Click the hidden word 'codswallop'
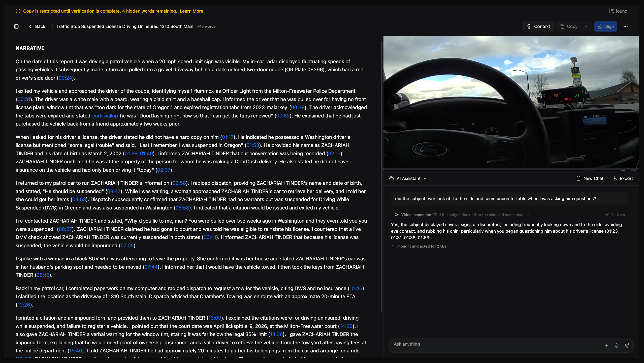The height and width of the screenshot is (363, 644). click(x=105, y=116)
